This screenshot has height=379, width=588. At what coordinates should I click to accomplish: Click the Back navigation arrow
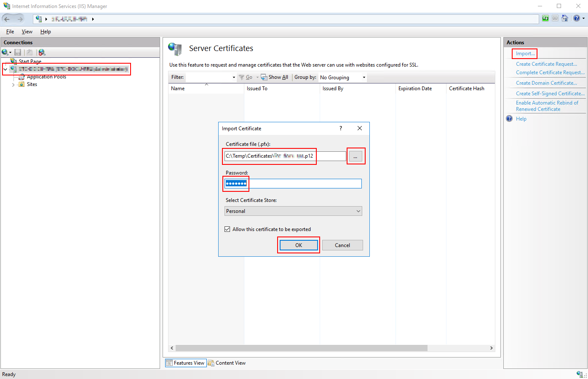tap(7, 19)
